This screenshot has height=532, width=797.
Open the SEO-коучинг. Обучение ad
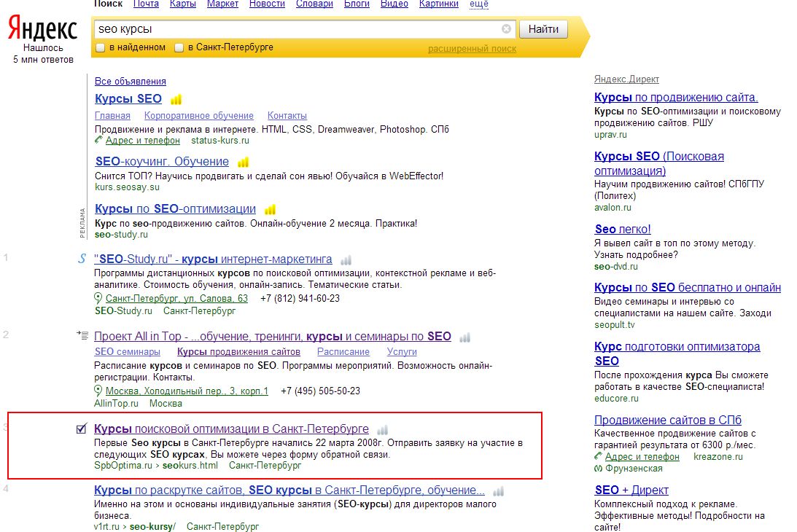pos(162,161)
